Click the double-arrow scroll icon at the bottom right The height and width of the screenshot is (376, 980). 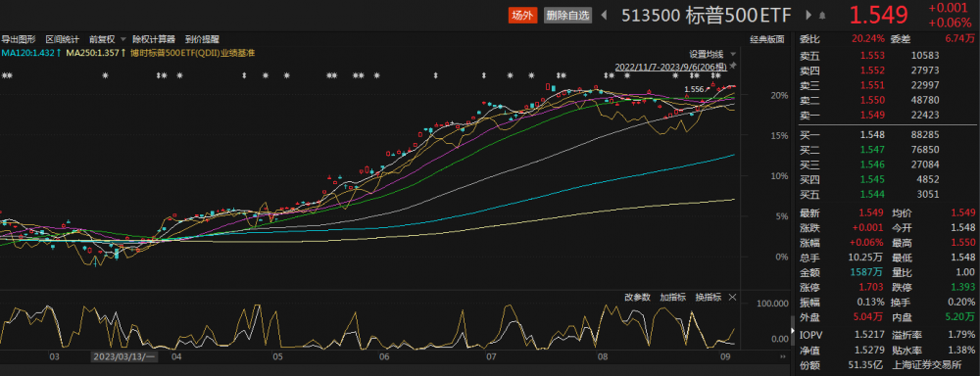click(782, 356)
